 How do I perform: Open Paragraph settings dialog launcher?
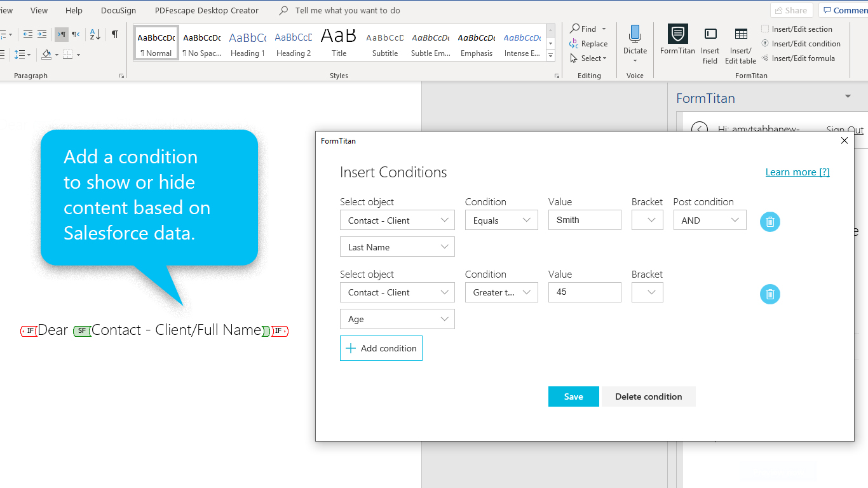tap(121, 76)
